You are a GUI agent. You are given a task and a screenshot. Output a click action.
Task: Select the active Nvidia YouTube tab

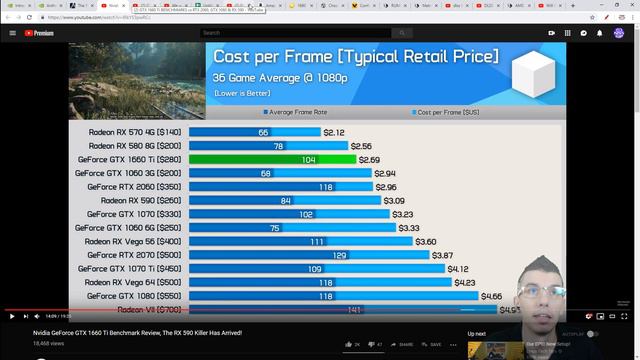113,6
